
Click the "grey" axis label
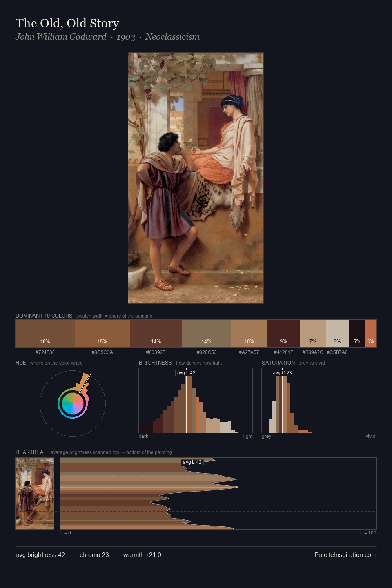(x=267, y=436)
